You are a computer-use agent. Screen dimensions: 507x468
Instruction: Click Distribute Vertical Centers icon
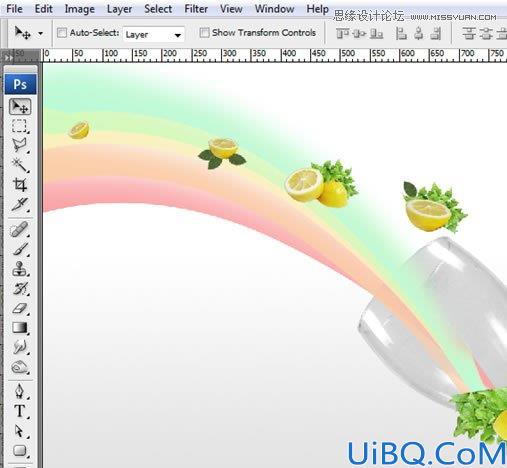(x=486, y=34)
